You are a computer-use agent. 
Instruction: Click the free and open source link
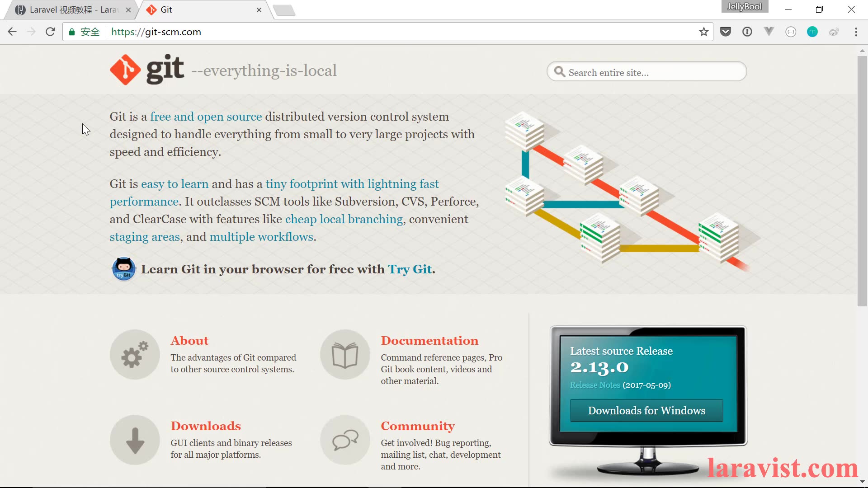(206, 117)
